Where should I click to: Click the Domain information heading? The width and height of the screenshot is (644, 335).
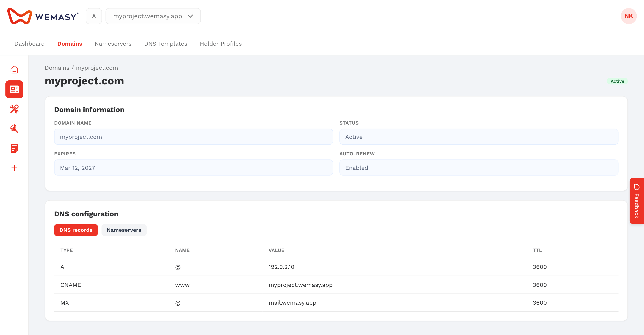[89, 110]
